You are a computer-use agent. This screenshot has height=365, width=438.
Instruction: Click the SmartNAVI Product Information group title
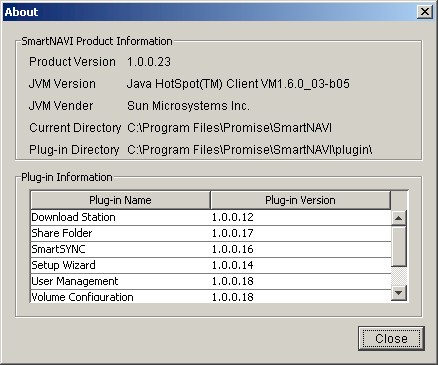click(x=97, y=41)
